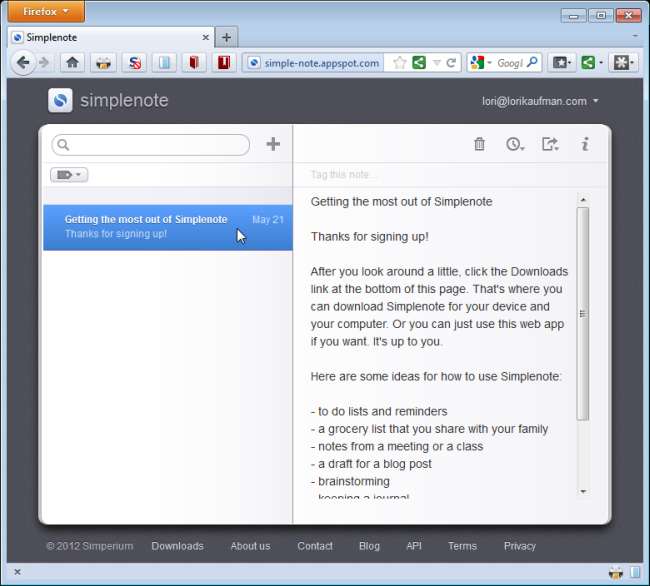Close the Simplenote tab
The image size is (650, 586).
tap(206, 38)
